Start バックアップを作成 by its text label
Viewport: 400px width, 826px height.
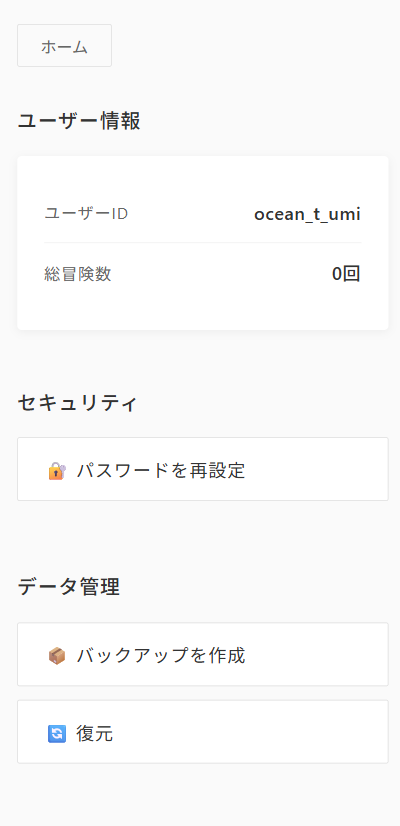(x=161, y=655)
